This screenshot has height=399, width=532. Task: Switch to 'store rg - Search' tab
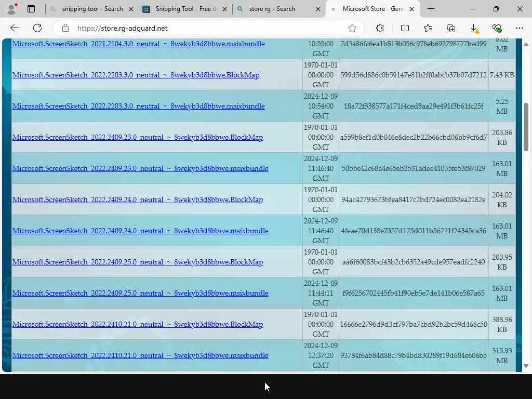[279, 9]
